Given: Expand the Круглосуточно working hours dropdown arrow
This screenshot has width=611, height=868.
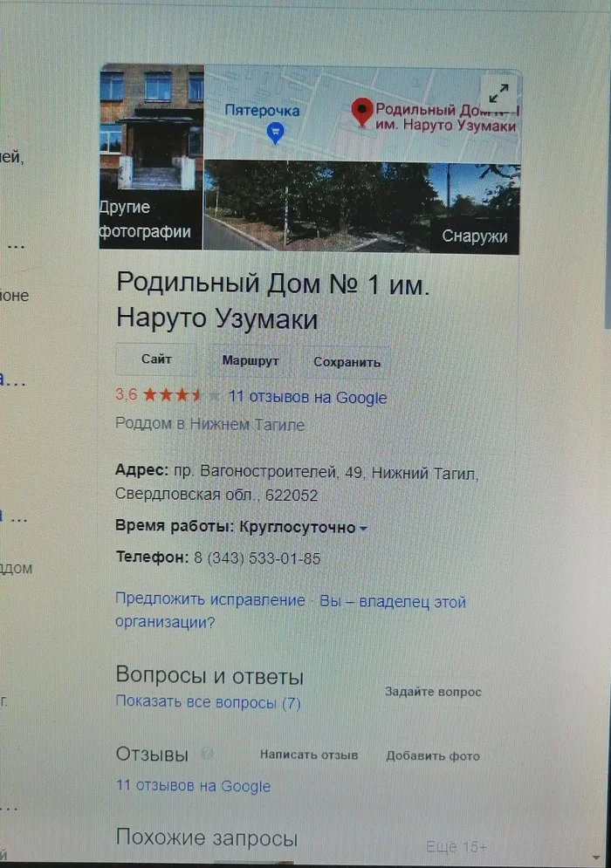Looking at the screenshot, I should [363, 529].
